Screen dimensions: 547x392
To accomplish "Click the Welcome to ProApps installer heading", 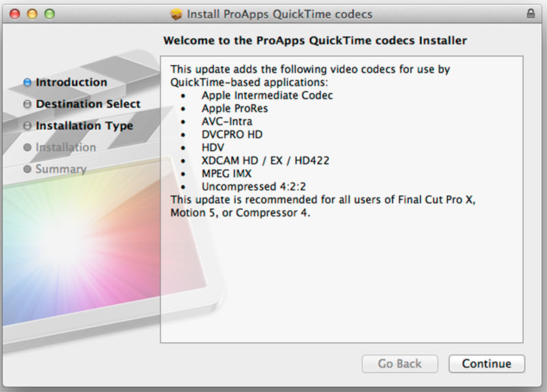I will pyautogui.click(x=315, y=41).
